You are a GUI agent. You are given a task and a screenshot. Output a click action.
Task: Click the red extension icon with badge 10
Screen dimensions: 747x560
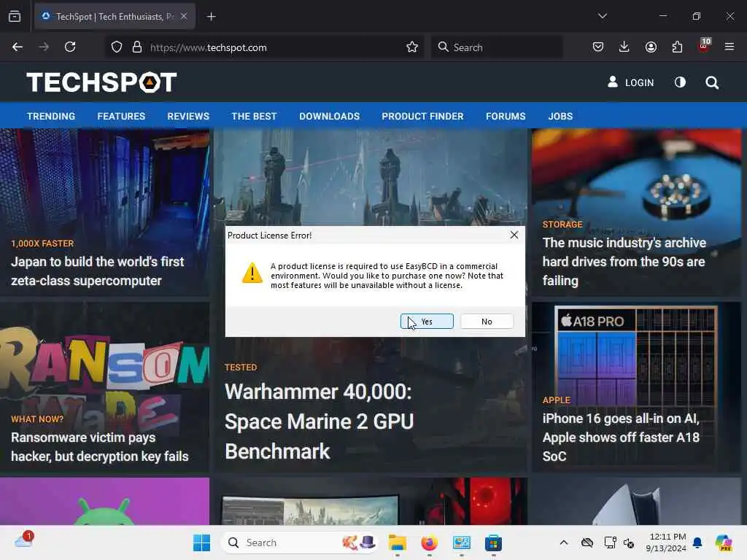[x=704, y=46]
